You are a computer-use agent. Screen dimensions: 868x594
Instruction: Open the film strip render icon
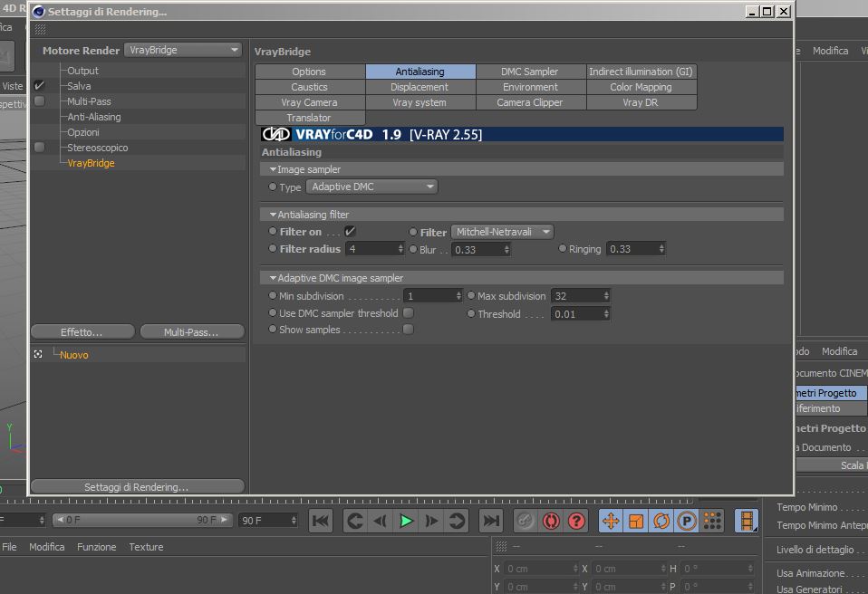(747, 521)
